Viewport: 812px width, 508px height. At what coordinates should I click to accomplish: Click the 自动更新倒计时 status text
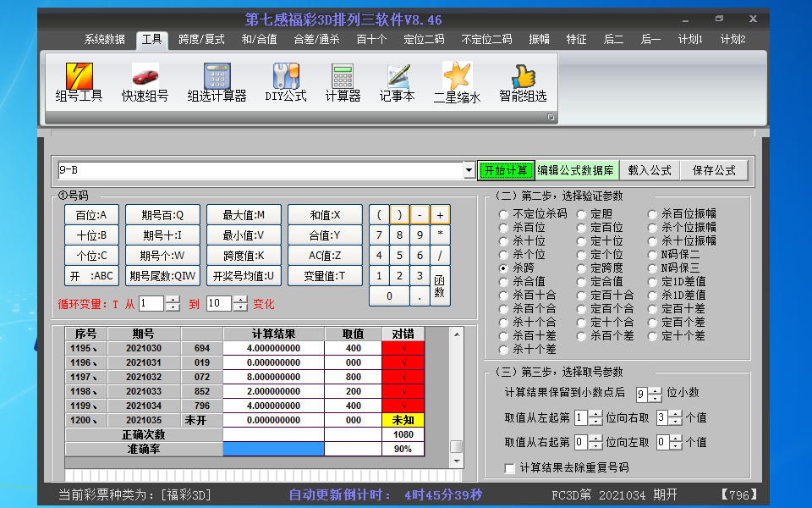click(x=386, y=495)
